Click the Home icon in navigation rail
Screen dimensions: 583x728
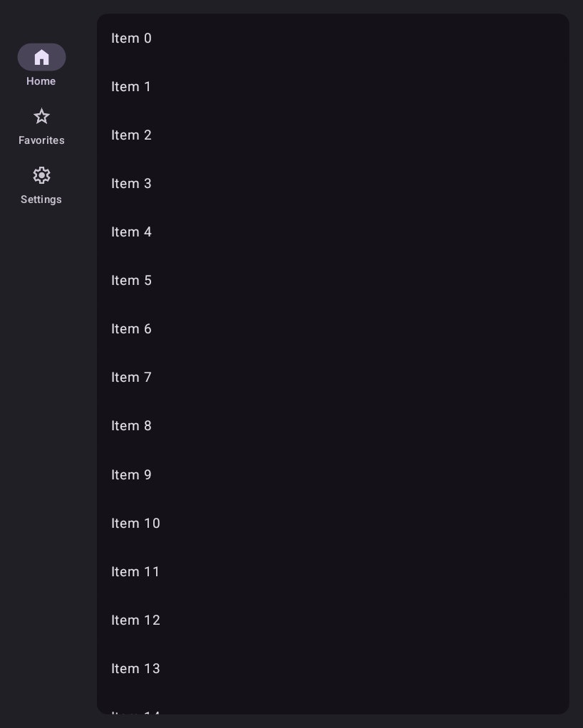41,57
